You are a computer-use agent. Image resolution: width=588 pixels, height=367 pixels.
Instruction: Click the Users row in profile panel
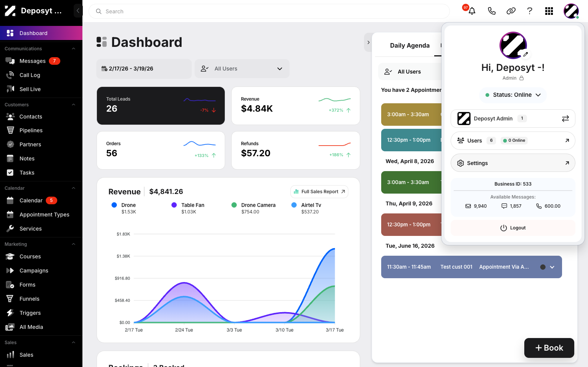pyautogui.click(x=513, y=141)
